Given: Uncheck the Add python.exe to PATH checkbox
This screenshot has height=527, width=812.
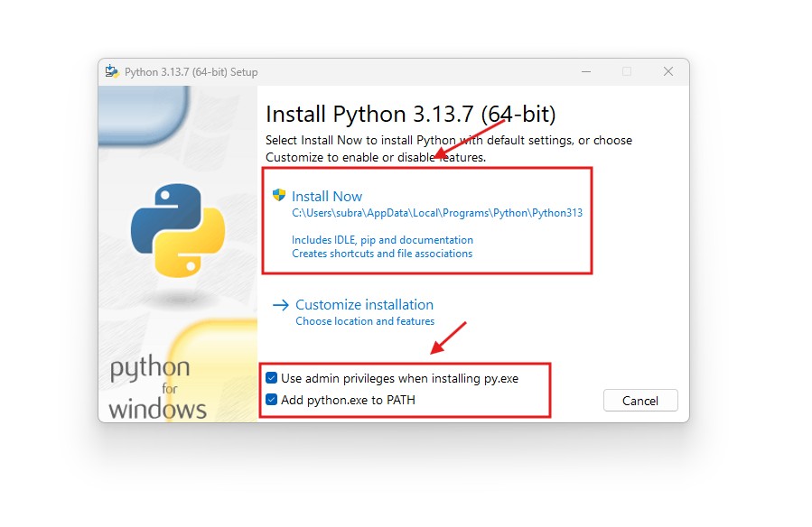Looking at the screenshot, I should click(x=272, y=400).
